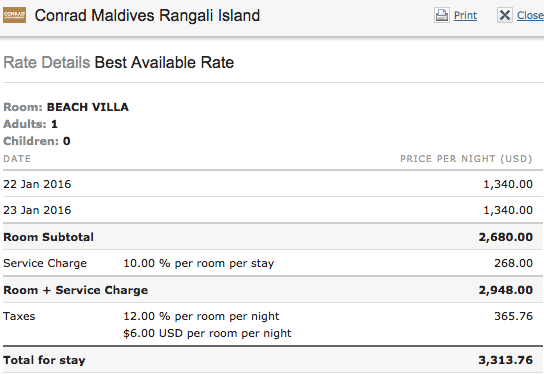The image size is (544, 374).
Task: Click the Rate Details heading
Action: pyautogui.click(x=46, y=63)
